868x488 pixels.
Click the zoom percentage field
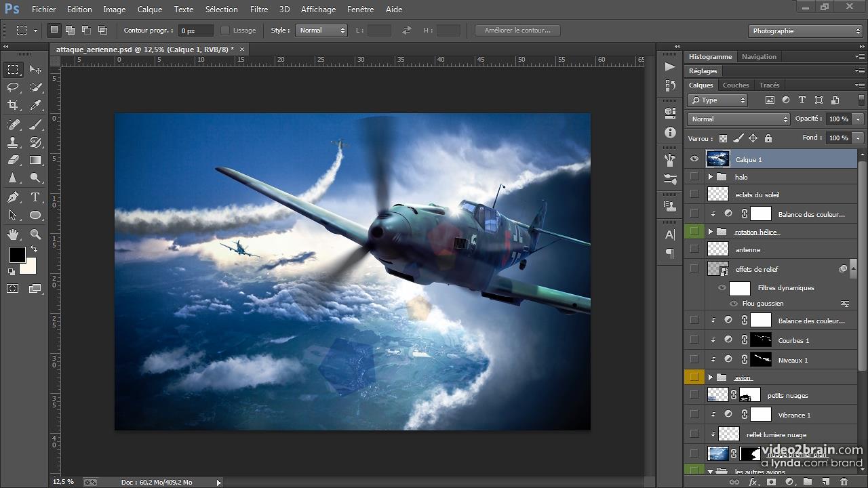[64, 482]
